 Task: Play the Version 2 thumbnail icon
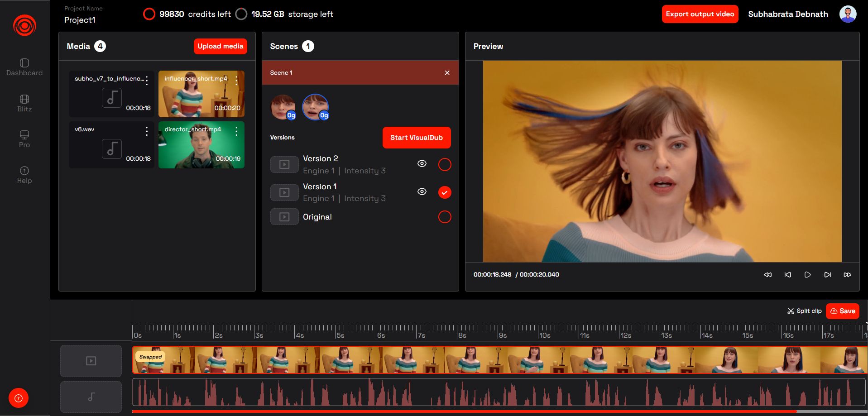coord(284,164)
